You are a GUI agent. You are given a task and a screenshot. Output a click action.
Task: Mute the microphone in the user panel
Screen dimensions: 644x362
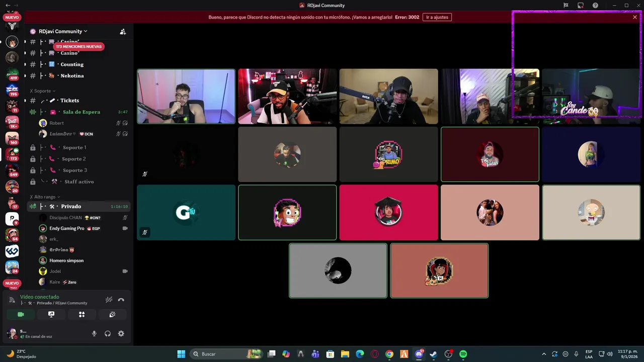pos(94,333)
